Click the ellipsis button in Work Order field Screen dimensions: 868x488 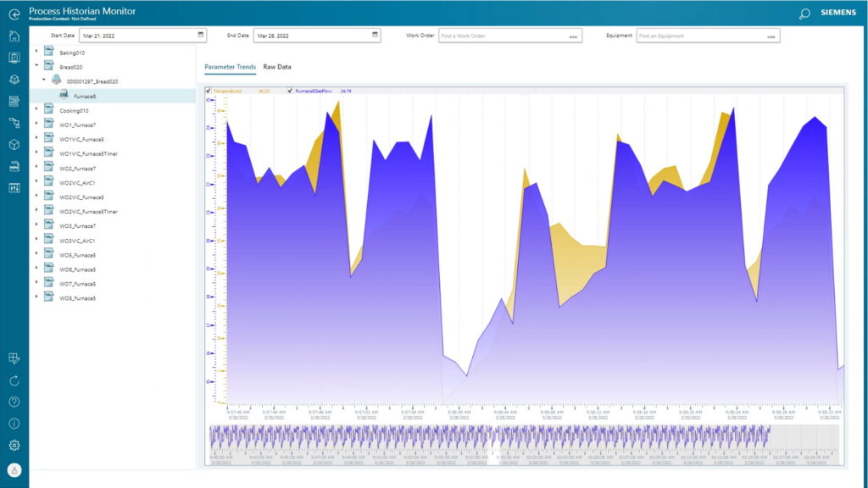click(573, 36)
